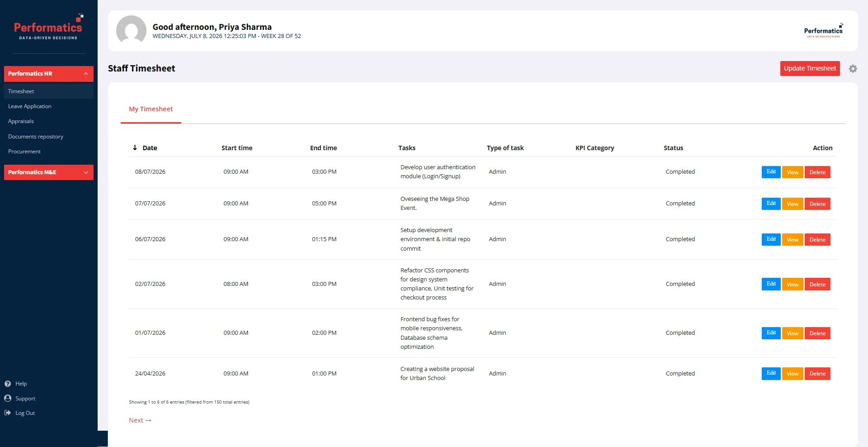Select the '08:00 AM' start time cell

pos(236,284)
